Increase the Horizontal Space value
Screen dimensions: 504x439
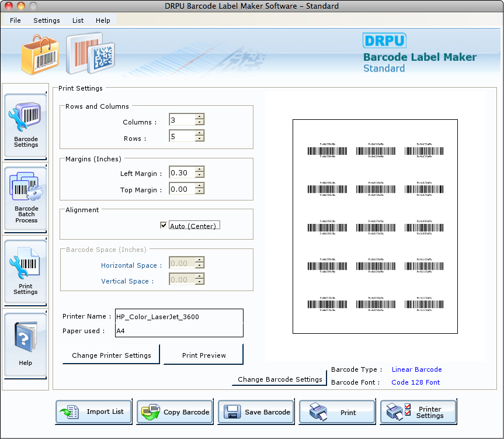(x=200, y=260)
